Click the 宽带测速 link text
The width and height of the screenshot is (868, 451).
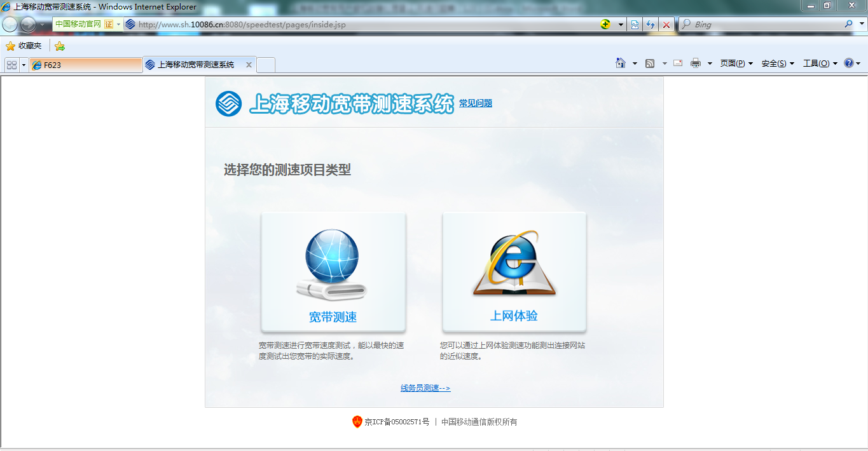[333, 316]
